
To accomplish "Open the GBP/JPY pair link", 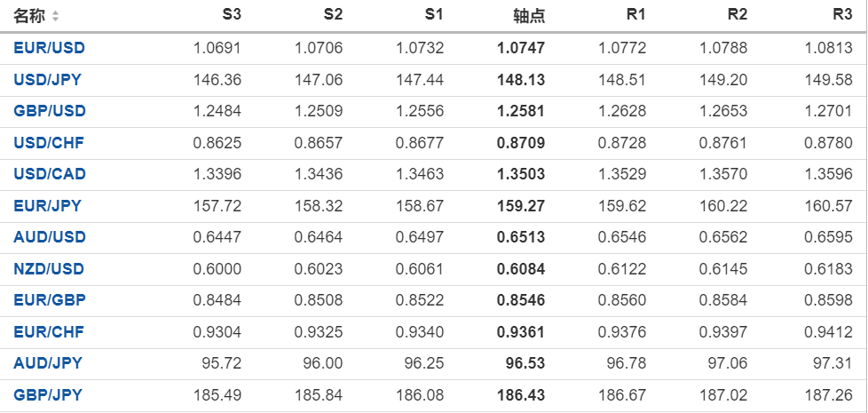I will tap(47, 395).
